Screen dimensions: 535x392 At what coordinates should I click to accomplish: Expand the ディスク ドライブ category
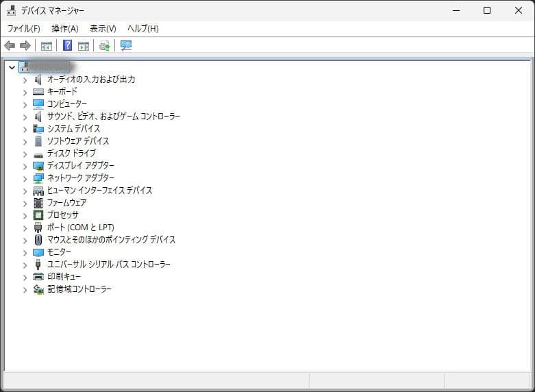click(25, 154)
